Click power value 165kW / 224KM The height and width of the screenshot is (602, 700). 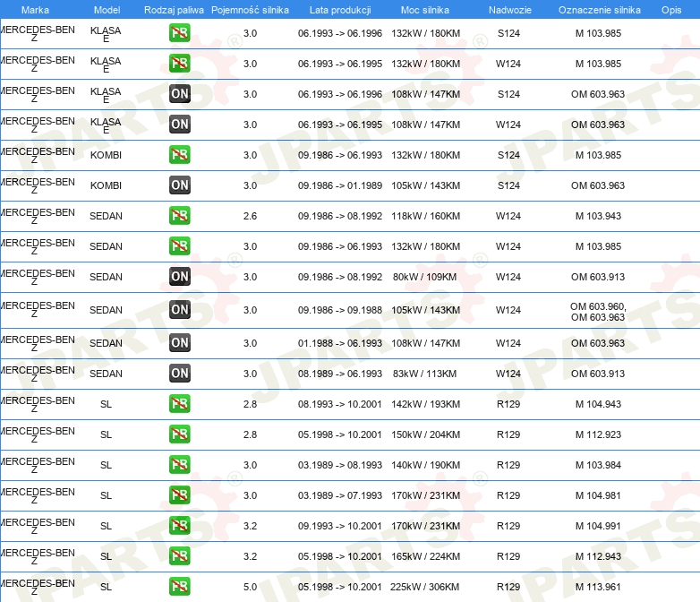click(x=425, y=556)
